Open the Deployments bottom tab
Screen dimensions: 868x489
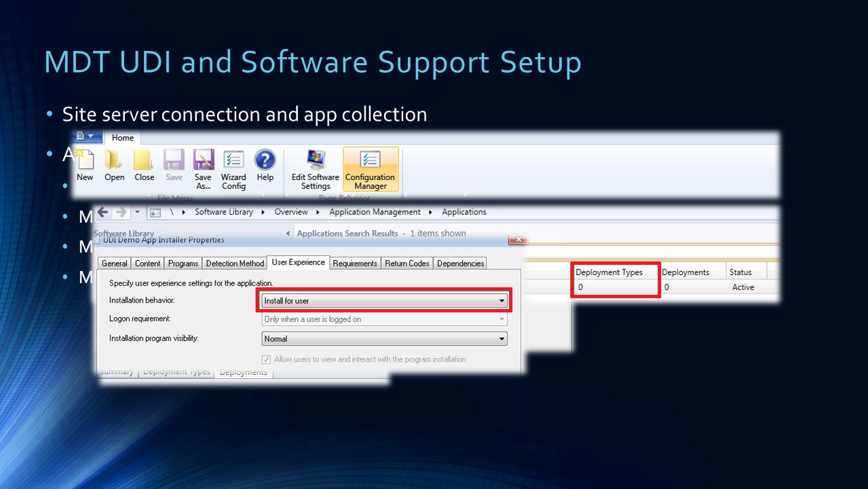243,372
